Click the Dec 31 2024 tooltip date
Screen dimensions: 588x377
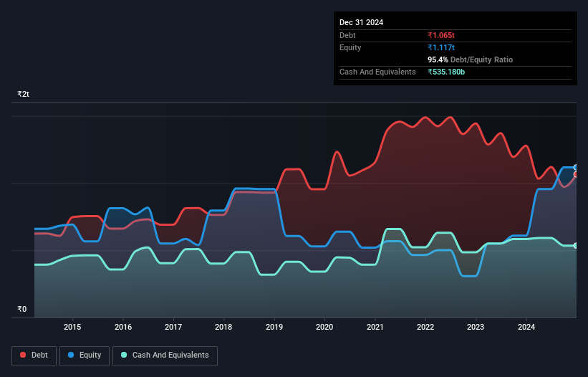click(x=361, y=22)
